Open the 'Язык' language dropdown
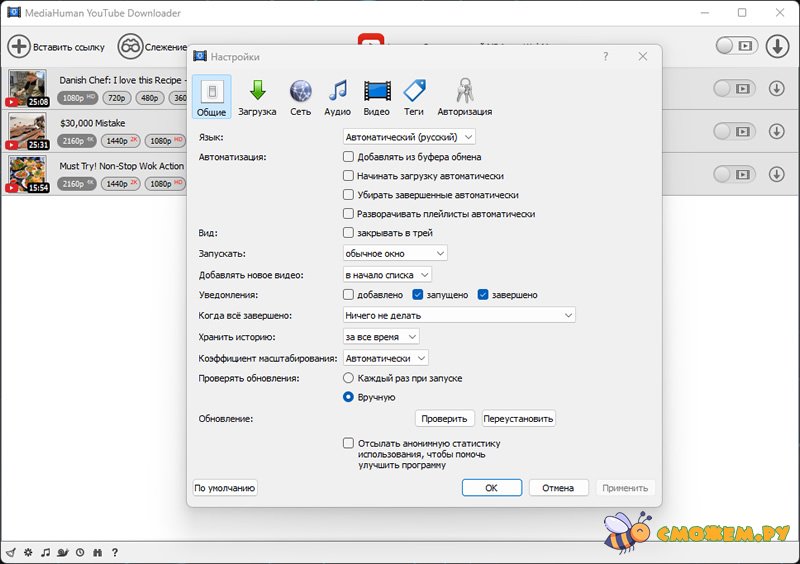Screen dimensions: 800x564 (409, 136)
